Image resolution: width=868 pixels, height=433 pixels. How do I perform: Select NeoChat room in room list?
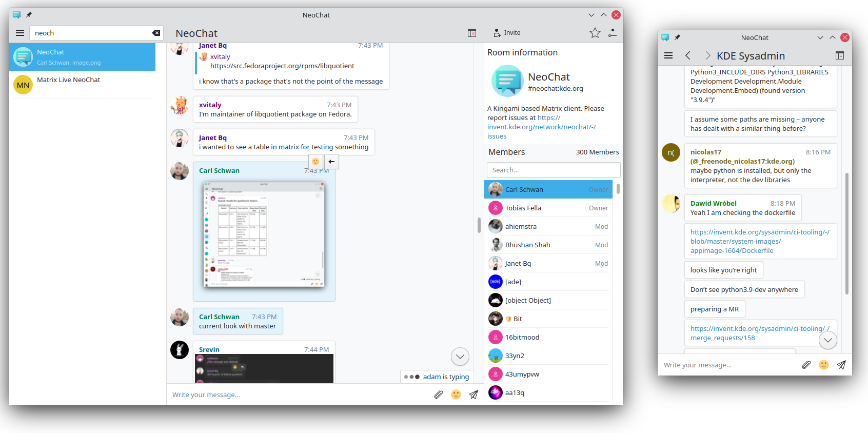(x=83, y=57)
